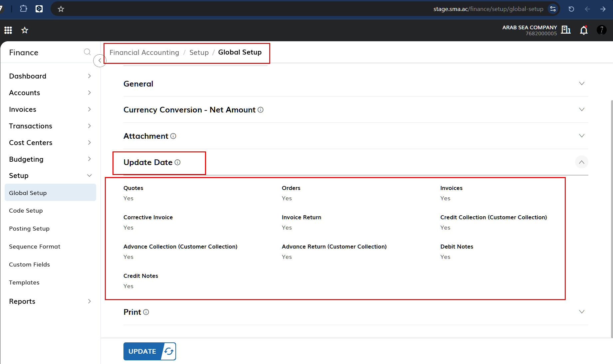613x364 pixels.
Task: Reload the page with the refresh icon
Action: 571,9
